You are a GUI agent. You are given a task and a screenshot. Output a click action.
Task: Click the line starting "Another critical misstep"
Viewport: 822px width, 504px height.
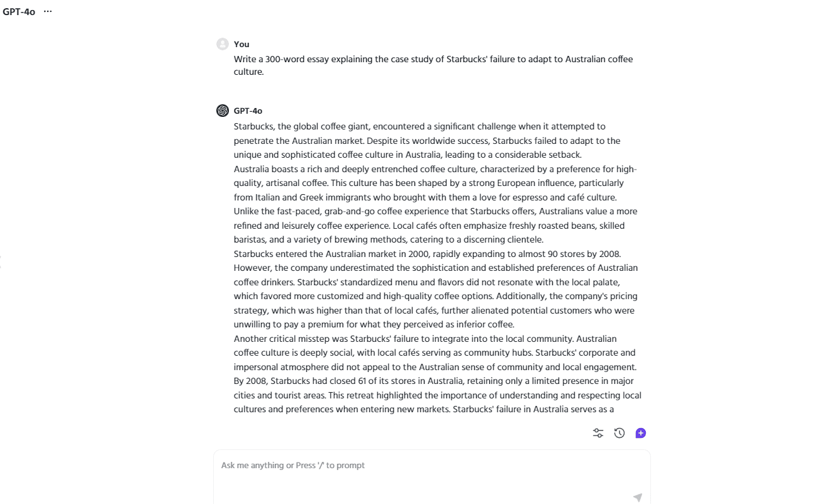[425, 339]
